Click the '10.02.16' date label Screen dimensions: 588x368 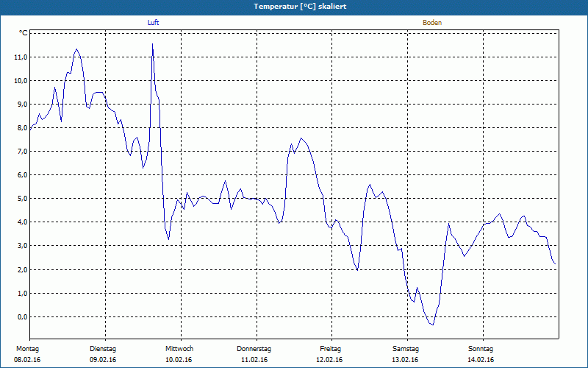[x=179, y=360]
